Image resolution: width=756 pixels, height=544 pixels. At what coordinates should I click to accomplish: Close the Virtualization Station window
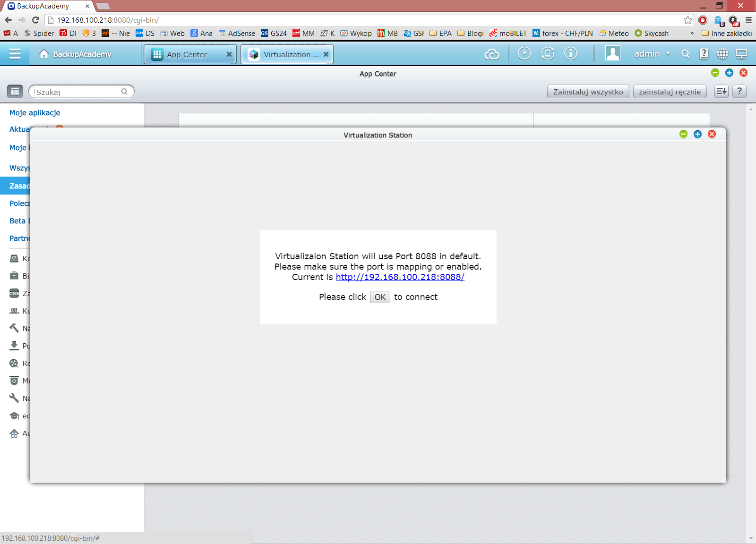pyautogui.click(x=712, y=134)
